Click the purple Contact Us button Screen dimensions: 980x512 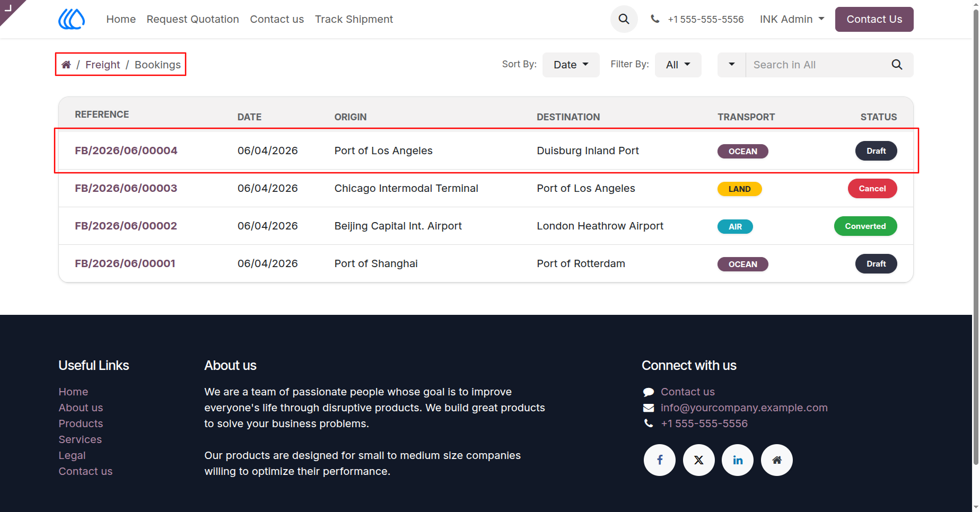coord(874,19)
